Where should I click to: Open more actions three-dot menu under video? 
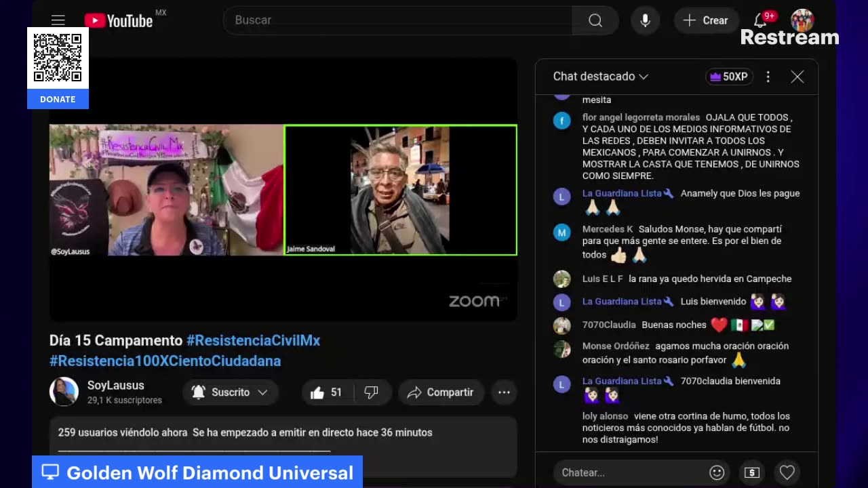tap(504, 392)
